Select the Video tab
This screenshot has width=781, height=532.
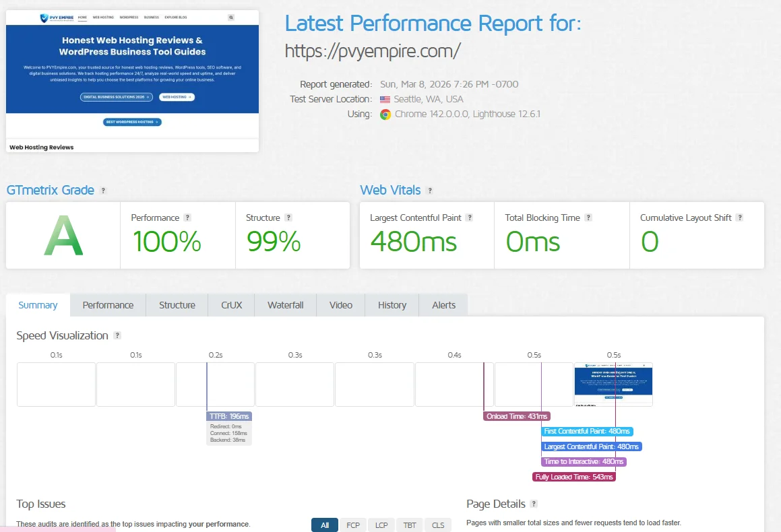click(x=340, y=304)
